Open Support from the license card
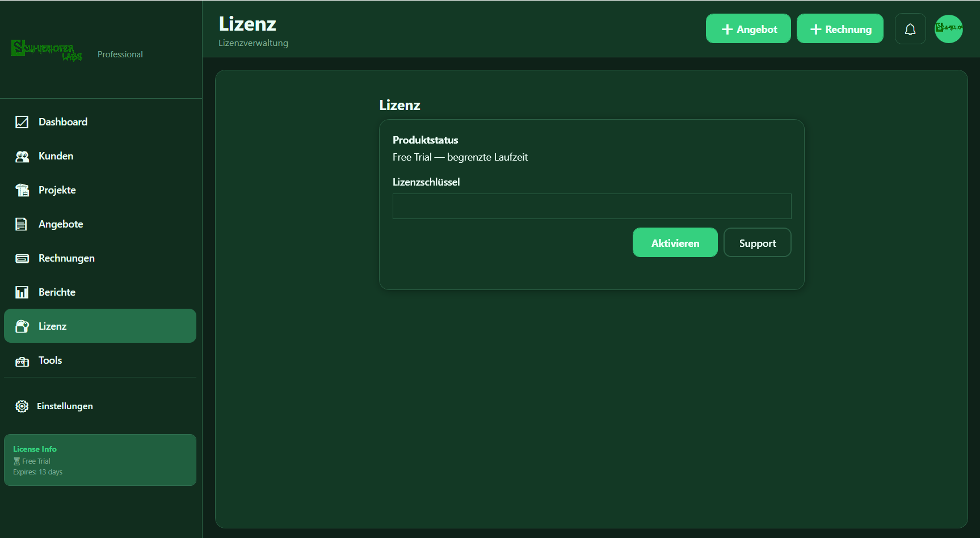Screen dimensions: 980x538 pos(757,242)
